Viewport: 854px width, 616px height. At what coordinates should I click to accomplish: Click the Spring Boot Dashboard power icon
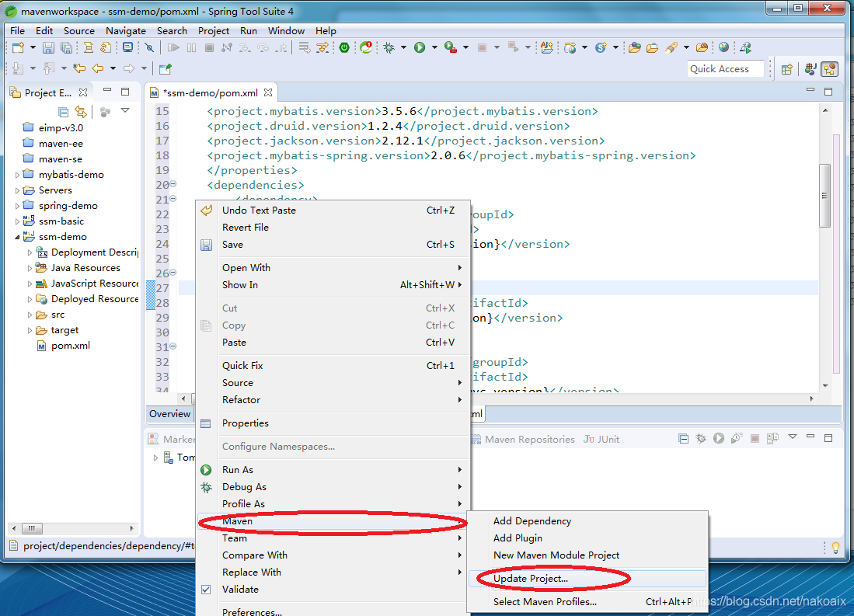(x=344, y=48)
